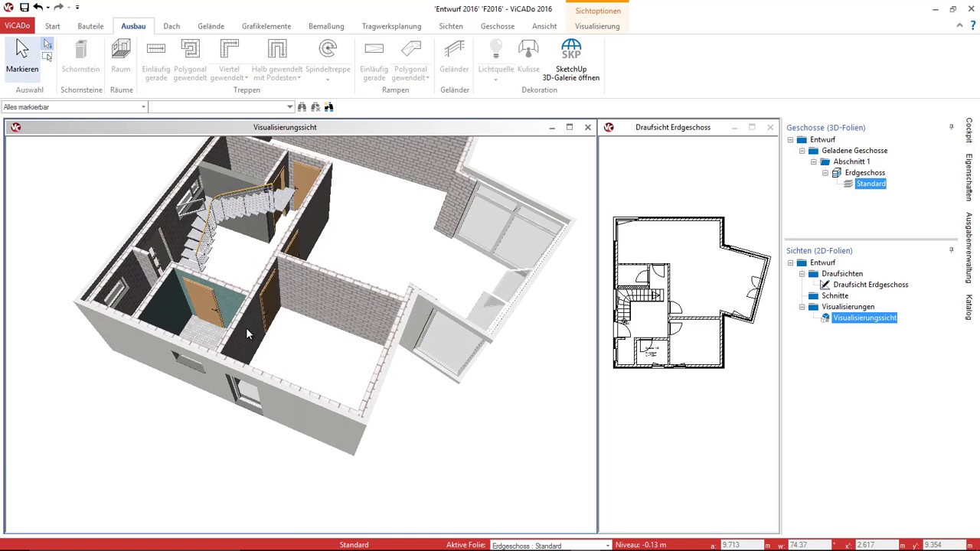The width and height of the screenshot is (980, 551).
Task: Pick the Einläufig gerade stair tool
Action: (x=156, y=60)
